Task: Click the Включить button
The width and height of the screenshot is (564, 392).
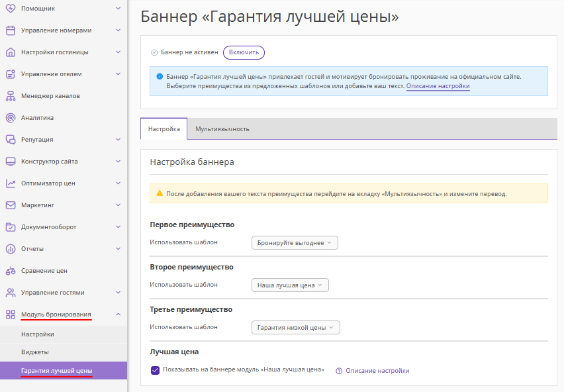Action: tap(244, 52)
